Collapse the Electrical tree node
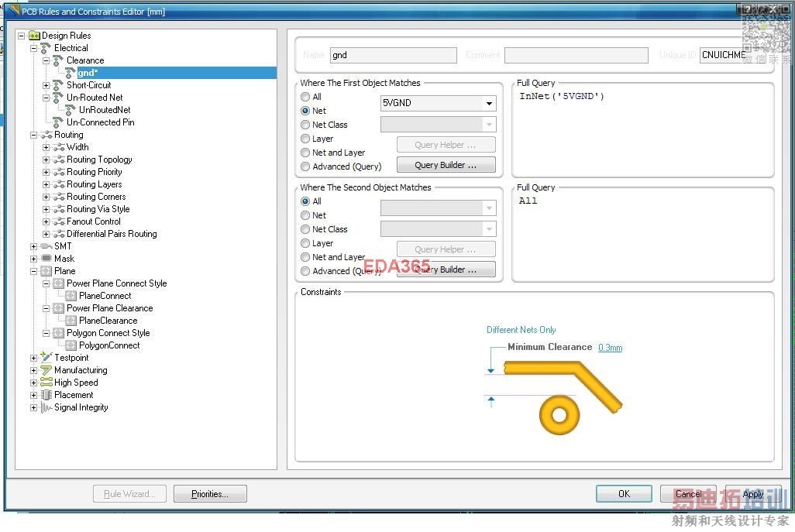This screenshot has width=795, height=532. coord(34,48)
